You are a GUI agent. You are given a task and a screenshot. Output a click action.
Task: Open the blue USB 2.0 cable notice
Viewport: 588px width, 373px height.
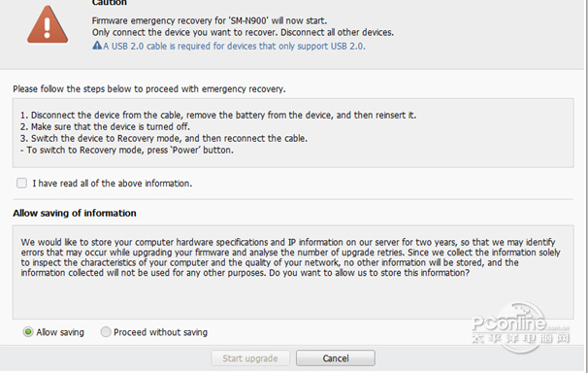click(x=234, y=47)
